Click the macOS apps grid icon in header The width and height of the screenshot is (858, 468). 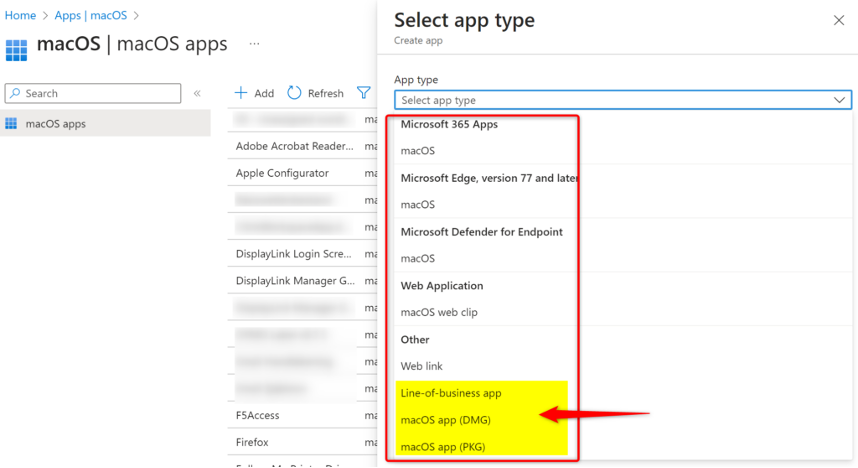pyautogui.click(x=17, y=49)
